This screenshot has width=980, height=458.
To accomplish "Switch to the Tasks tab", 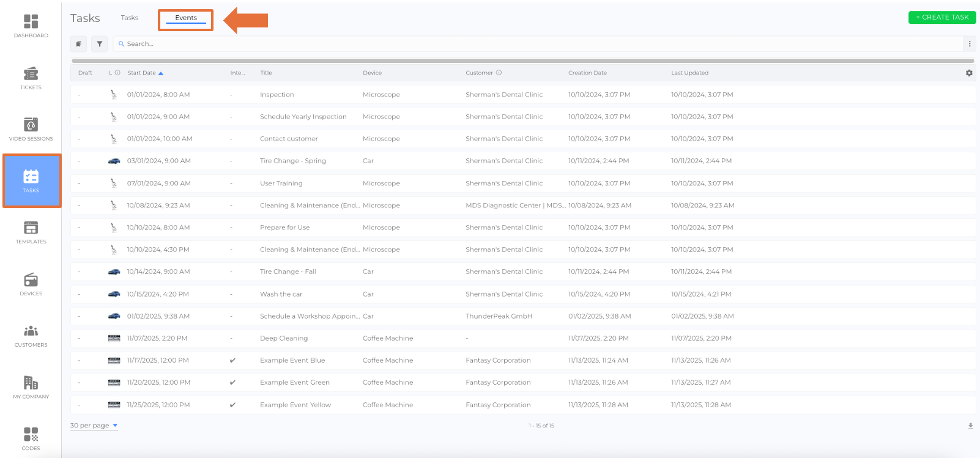I will point(129,18).
